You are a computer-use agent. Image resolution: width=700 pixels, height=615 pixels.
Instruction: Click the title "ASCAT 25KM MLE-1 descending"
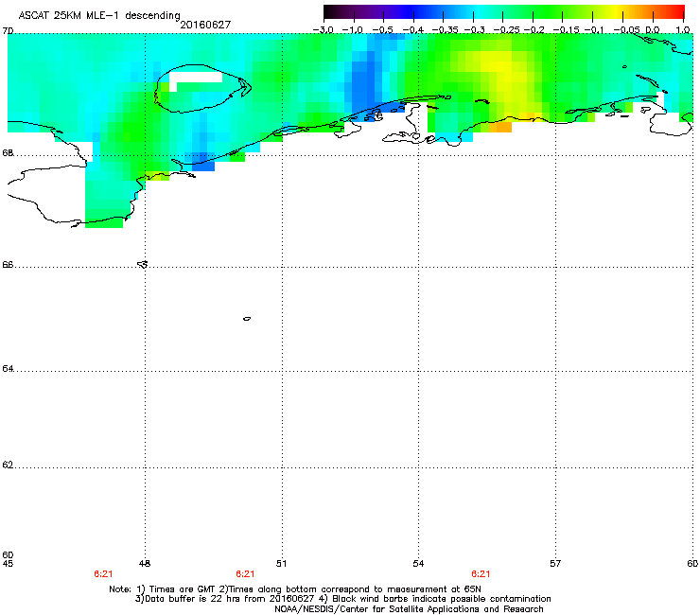[x=99, y=15]
